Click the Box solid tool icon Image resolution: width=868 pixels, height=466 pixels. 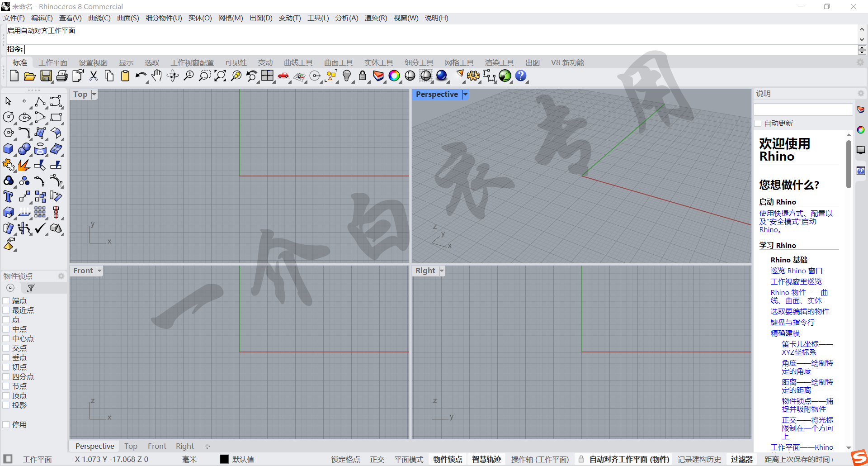click(x=9, y=149)
